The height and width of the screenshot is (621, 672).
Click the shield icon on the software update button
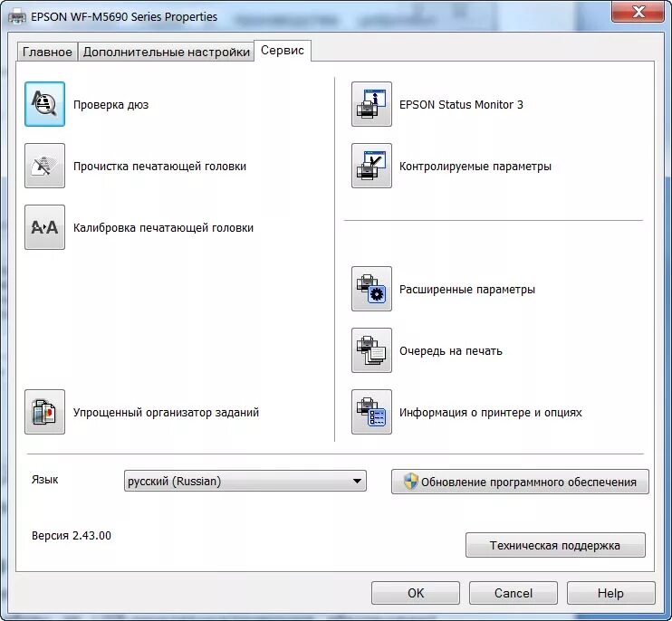(410, 482)
